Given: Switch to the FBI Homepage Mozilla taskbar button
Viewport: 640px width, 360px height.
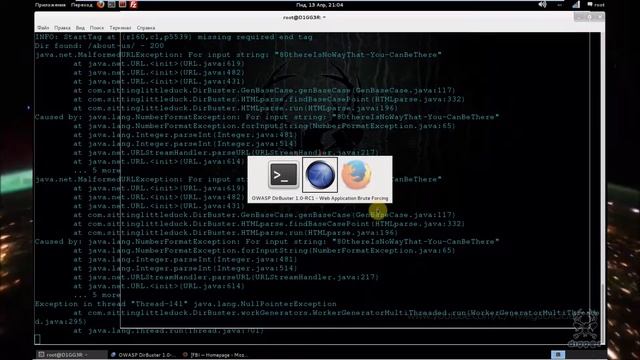Looking at the screenshot, I should 215,355.
